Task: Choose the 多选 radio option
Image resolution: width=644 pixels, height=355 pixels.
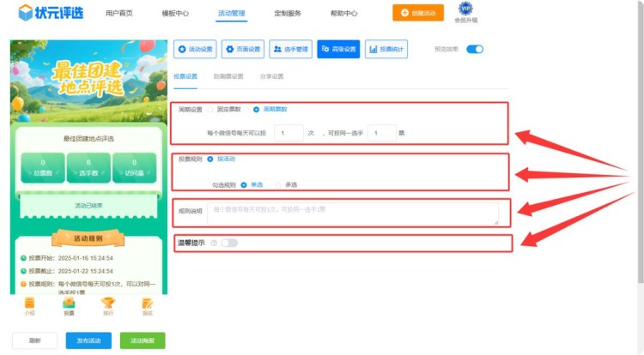Action: 278,184
